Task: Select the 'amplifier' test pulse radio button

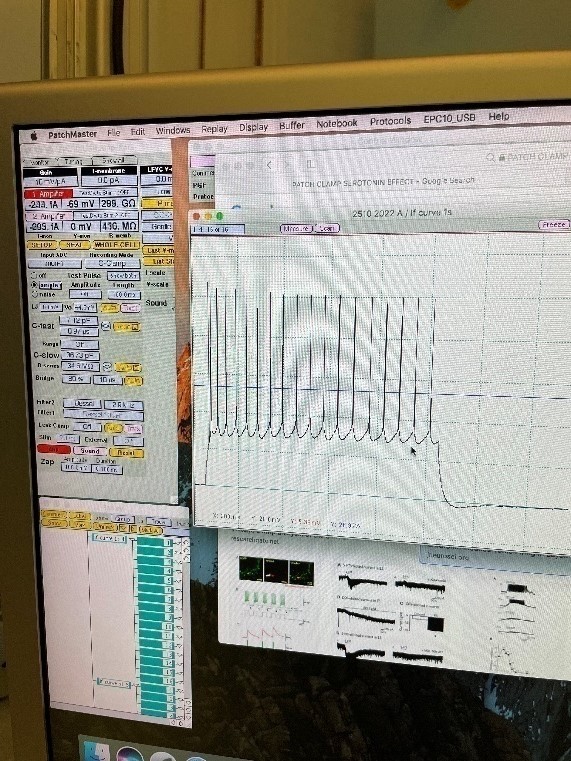Action: tap(34, 285)
